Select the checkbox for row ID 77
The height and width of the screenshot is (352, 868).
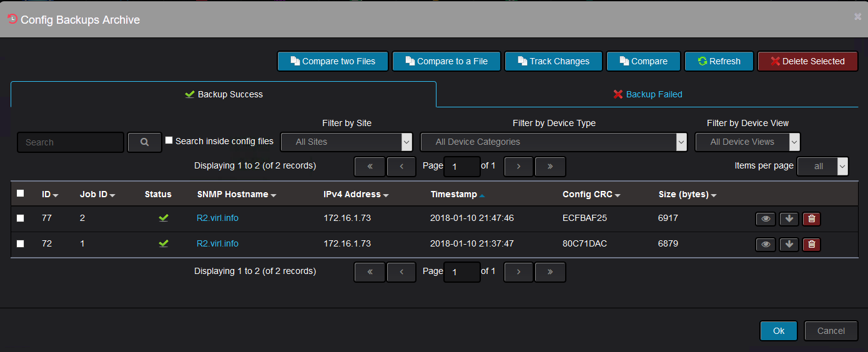tap(21, 218)
